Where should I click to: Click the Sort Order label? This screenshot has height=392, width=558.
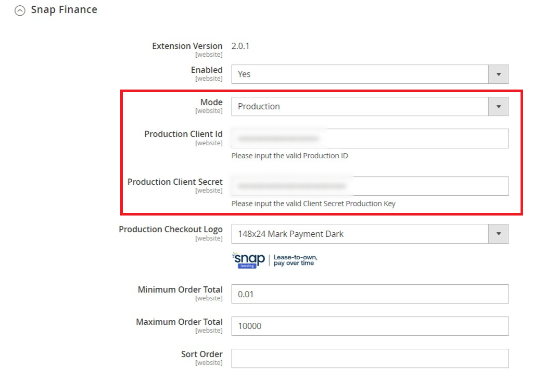click(x=202, y=354)
